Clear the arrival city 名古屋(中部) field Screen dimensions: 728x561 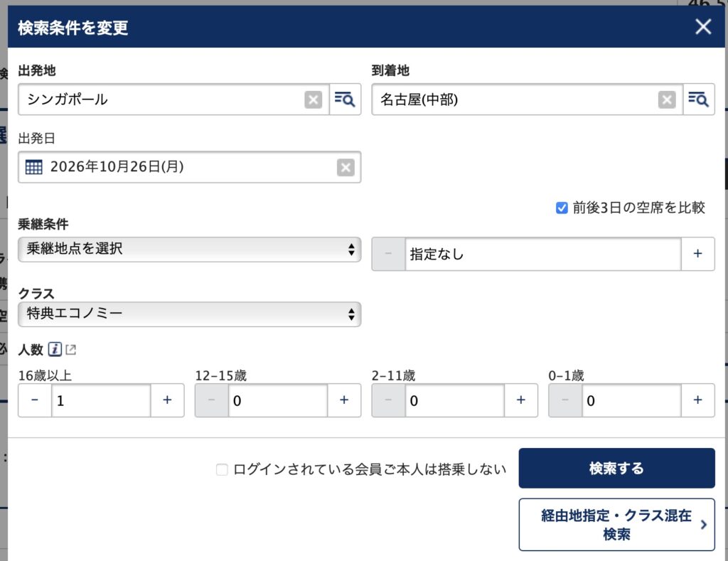tap(667, 100)
